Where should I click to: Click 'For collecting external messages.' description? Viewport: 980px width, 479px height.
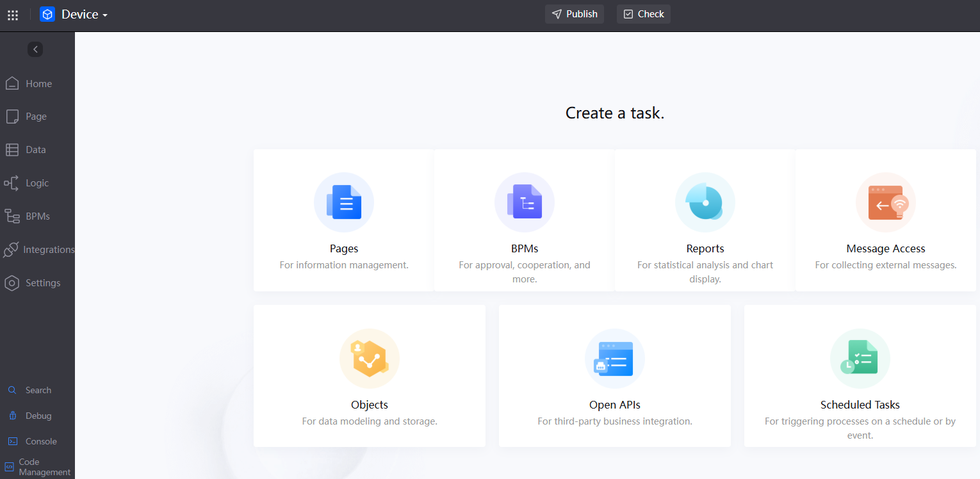click(886, 265)
